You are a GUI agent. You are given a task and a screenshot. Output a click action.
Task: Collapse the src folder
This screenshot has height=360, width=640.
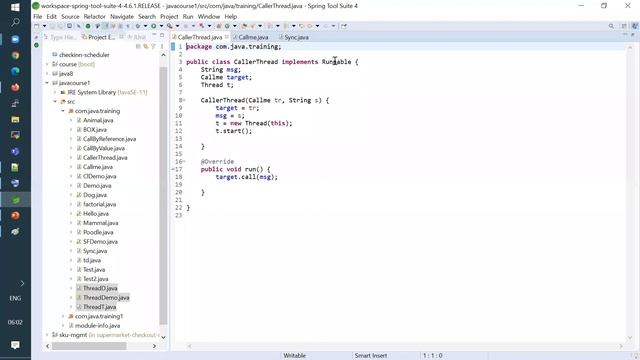click(55, 102)
